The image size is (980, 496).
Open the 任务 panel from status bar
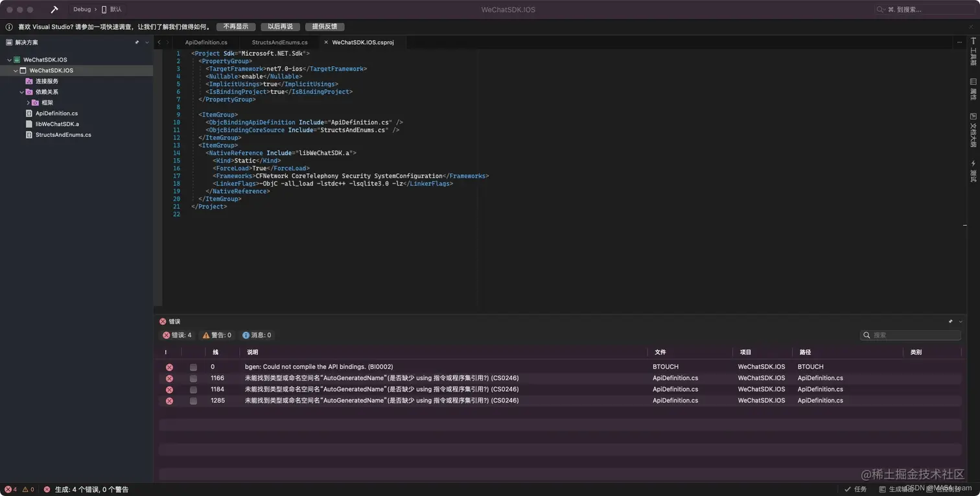[x=856, y=490]
